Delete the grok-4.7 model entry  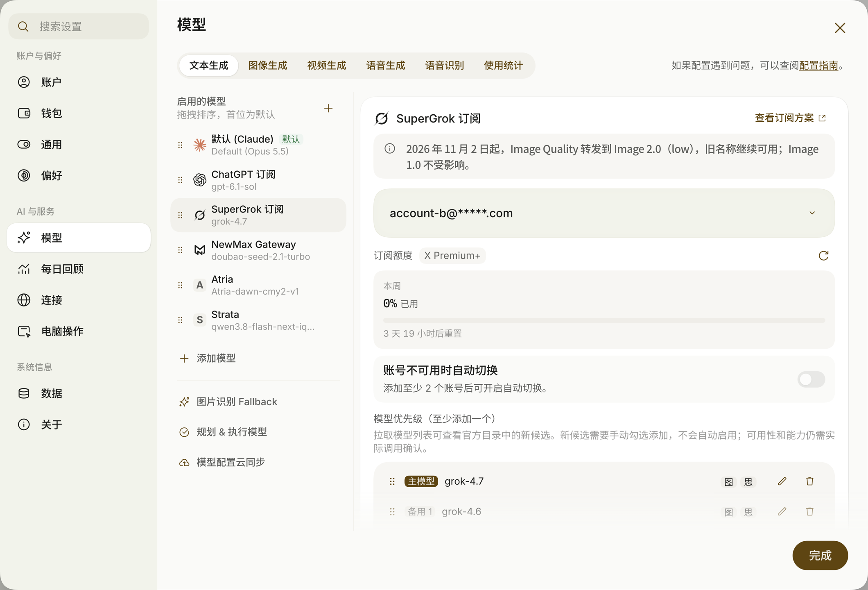(809, 481)
